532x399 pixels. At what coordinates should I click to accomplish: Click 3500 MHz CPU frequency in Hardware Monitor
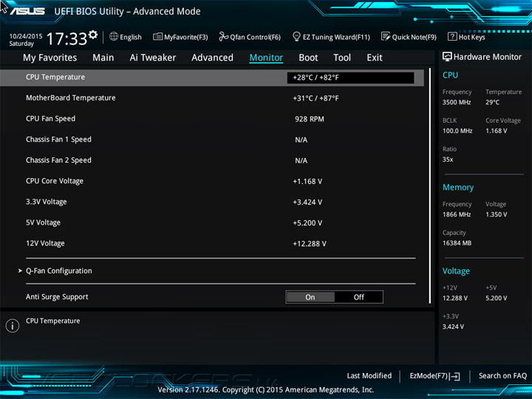[x=457, y=102]
